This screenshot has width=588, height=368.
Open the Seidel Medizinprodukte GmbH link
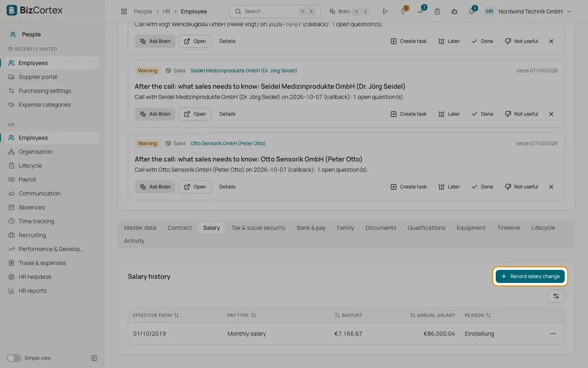click(x=244, y=71)
